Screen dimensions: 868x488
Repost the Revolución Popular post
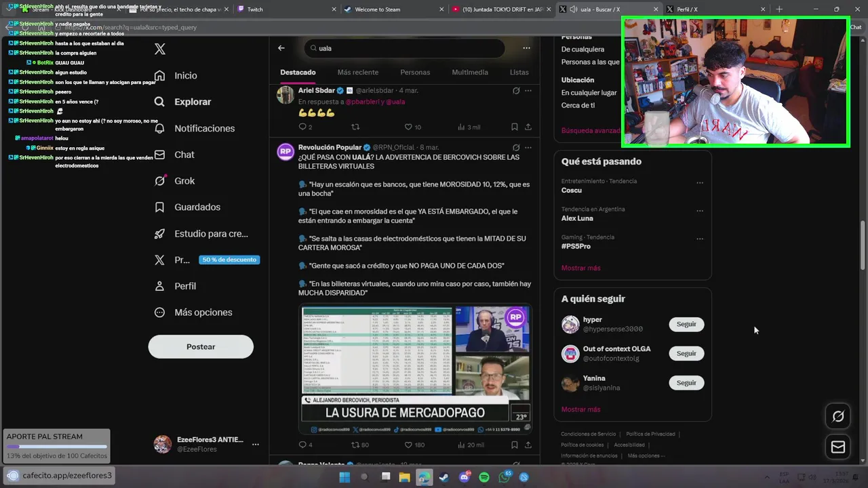coord(360,445)
